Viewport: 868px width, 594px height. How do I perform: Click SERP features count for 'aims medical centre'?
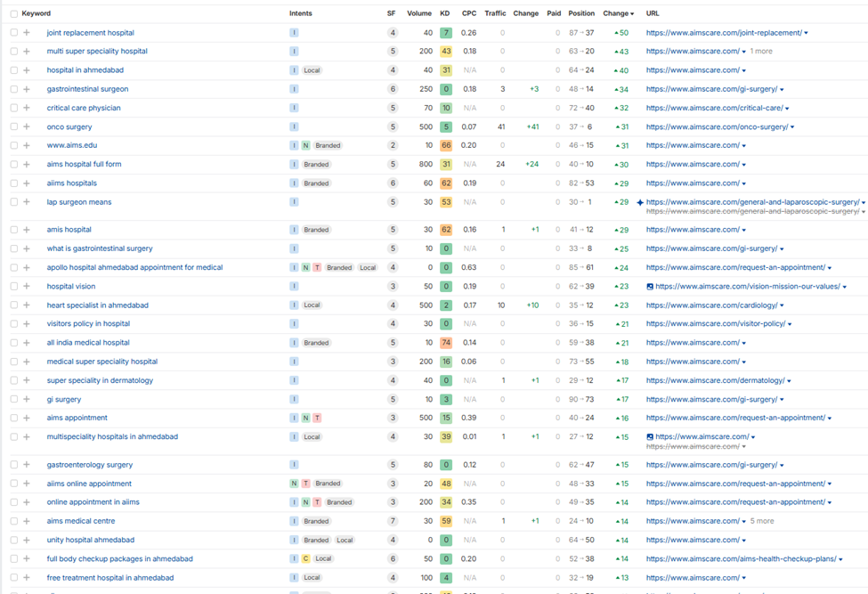[393, 521]
